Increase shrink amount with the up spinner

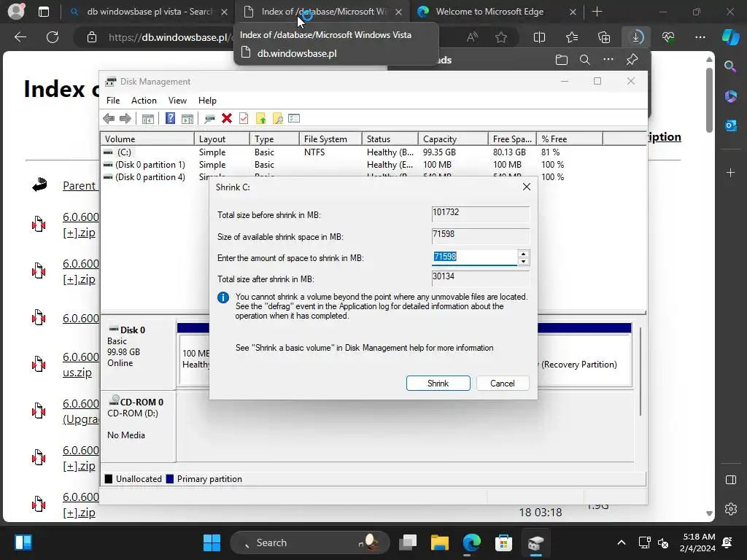coord(523,254)
